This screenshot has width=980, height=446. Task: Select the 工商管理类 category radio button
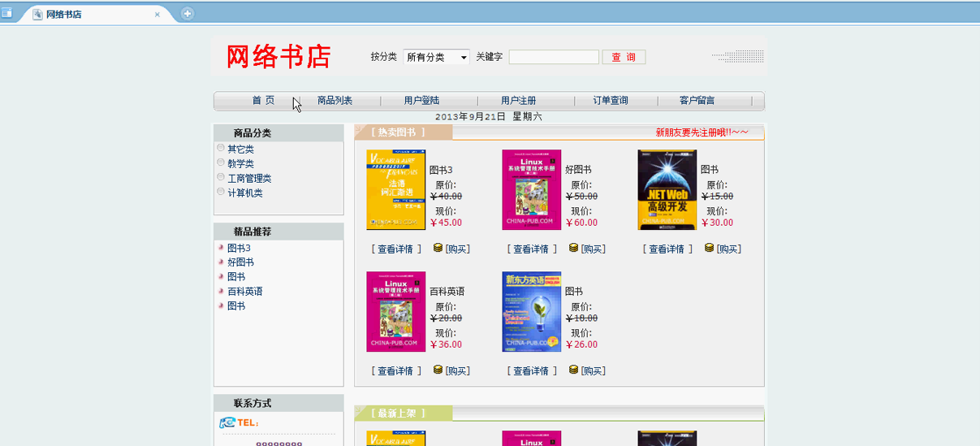click(221, 177)
